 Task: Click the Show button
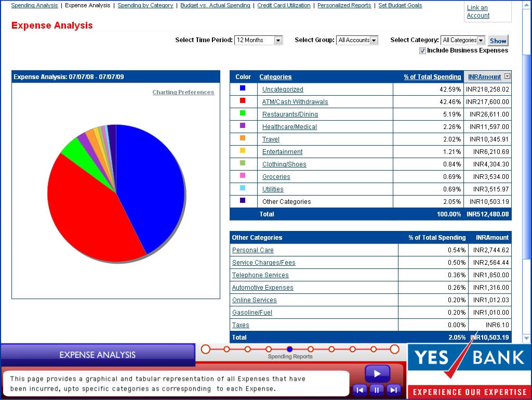pos(498,41)
